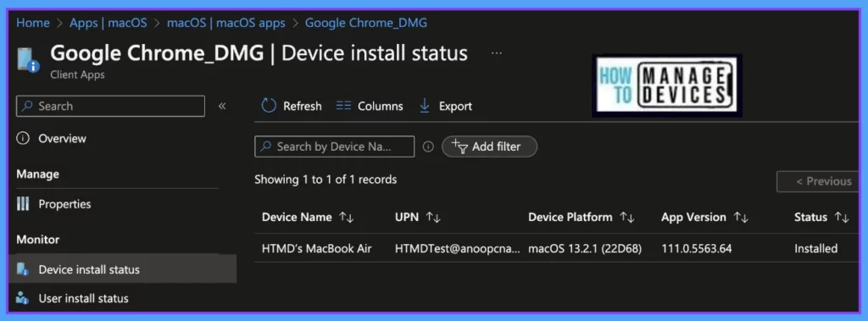Click the Client Apps subtitle text
868x321 pixels.
pos(77,75)
